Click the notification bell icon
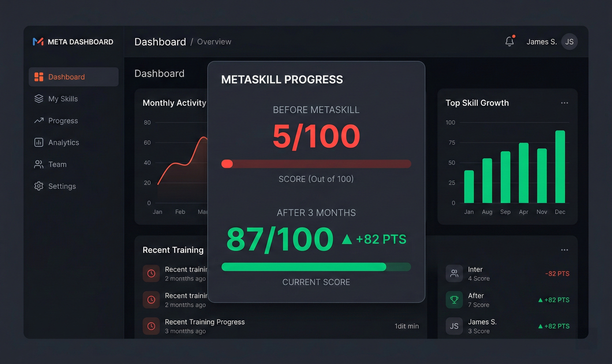The image size is (612, 364). (x=509, y=41)
